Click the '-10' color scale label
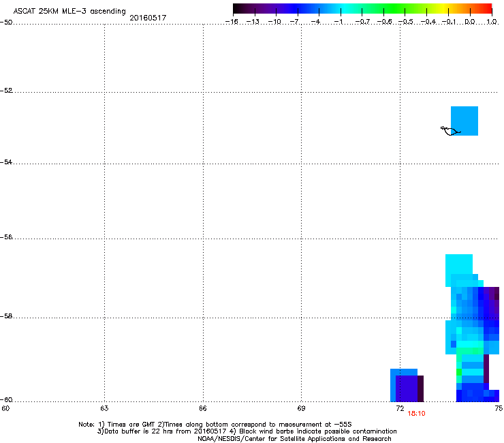Image resolution: width=504 pixels, height=443 pixels. click(x=274, y=22)
